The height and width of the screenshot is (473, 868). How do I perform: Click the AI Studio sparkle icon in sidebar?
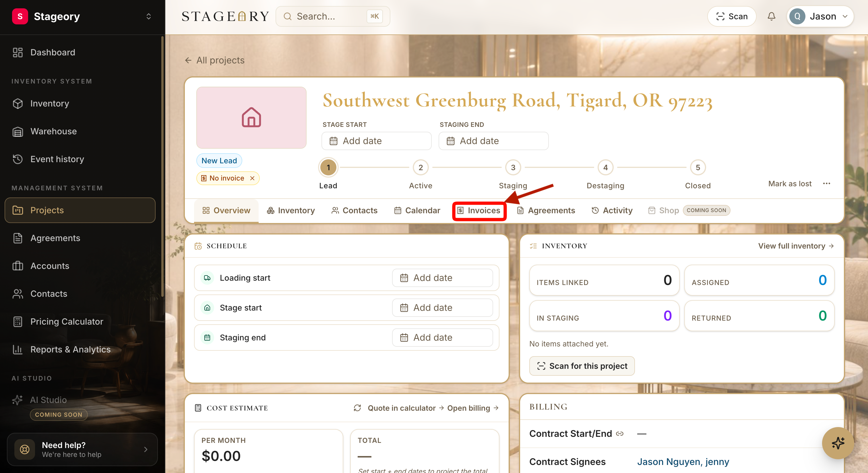(18, 400)
